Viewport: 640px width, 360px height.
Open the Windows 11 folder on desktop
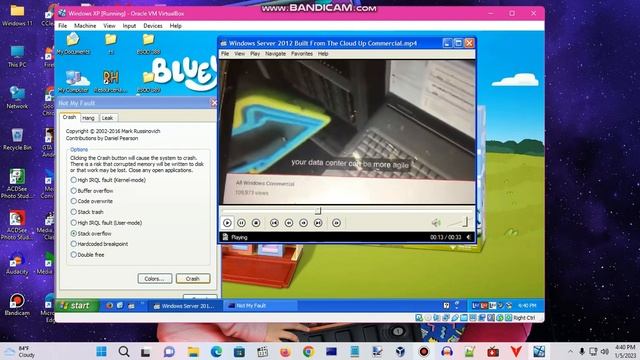[17, 15]
